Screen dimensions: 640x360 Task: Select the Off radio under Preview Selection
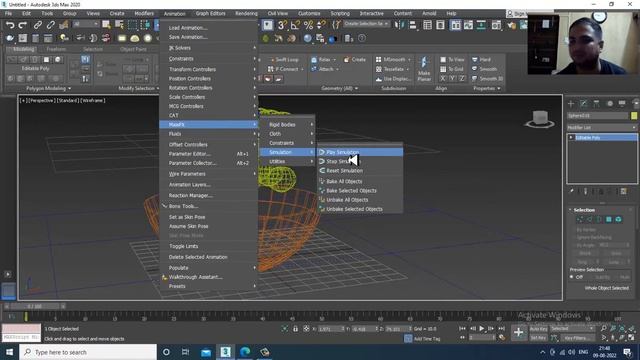[x=572, y=277]
